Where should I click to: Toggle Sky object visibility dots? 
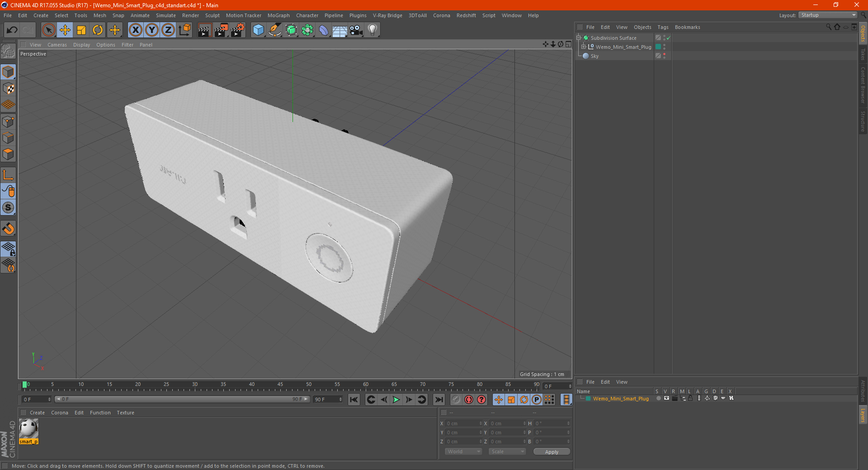coord(664,56)
